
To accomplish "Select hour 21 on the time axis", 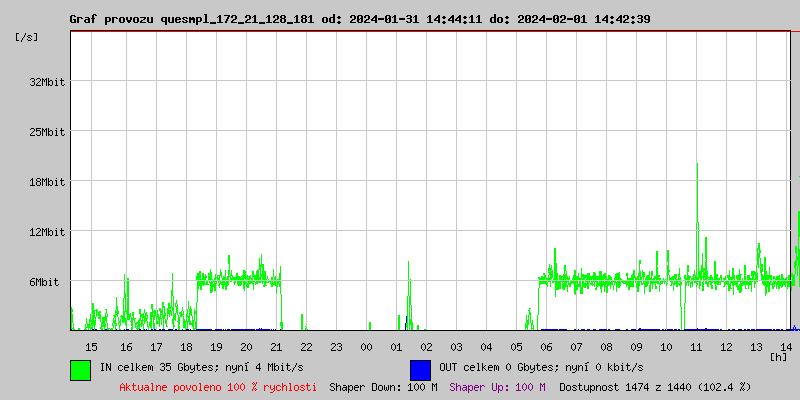I will click(x=276, y=346).
